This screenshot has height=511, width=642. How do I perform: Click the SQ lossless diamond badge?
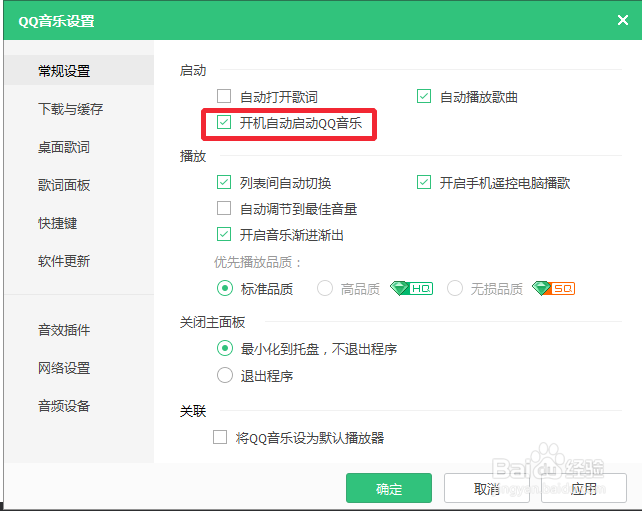pos(553,288)
